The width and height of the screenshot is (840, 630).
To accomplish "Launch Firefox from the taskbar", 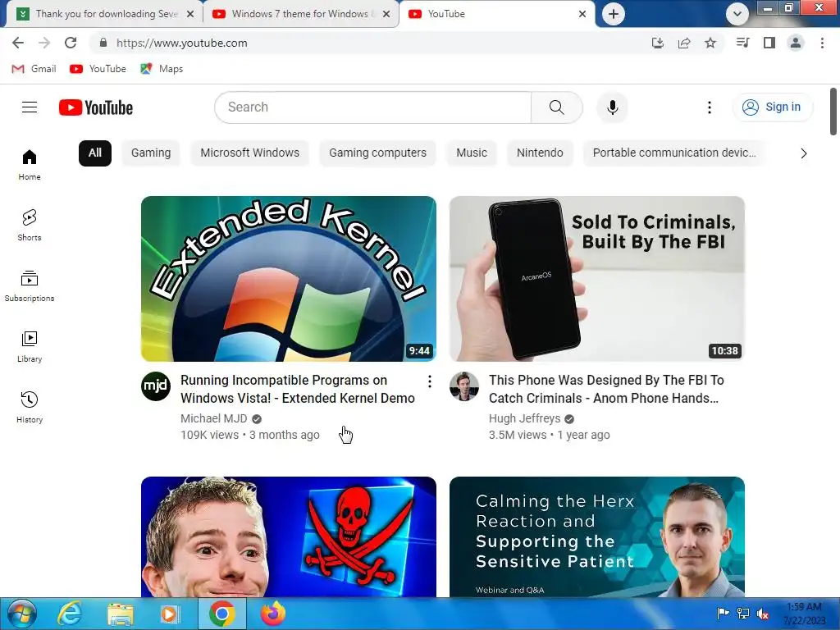I will tap(273, 614).
